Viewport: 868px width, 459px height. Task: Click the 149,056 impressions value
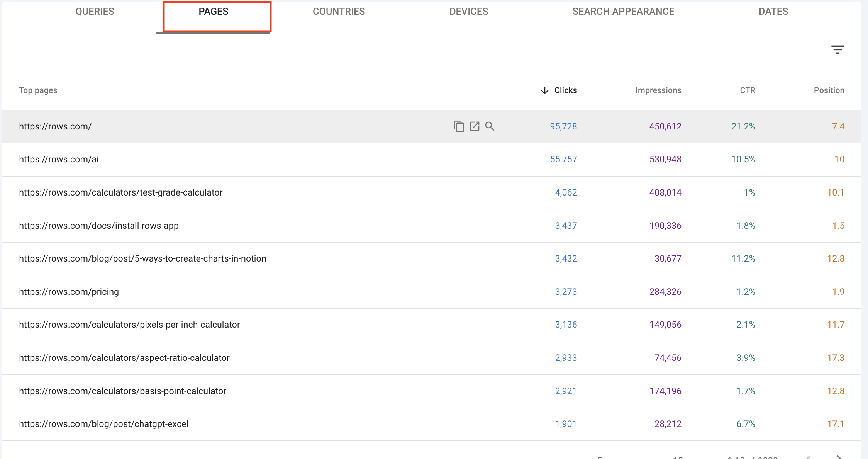point(665,325)
